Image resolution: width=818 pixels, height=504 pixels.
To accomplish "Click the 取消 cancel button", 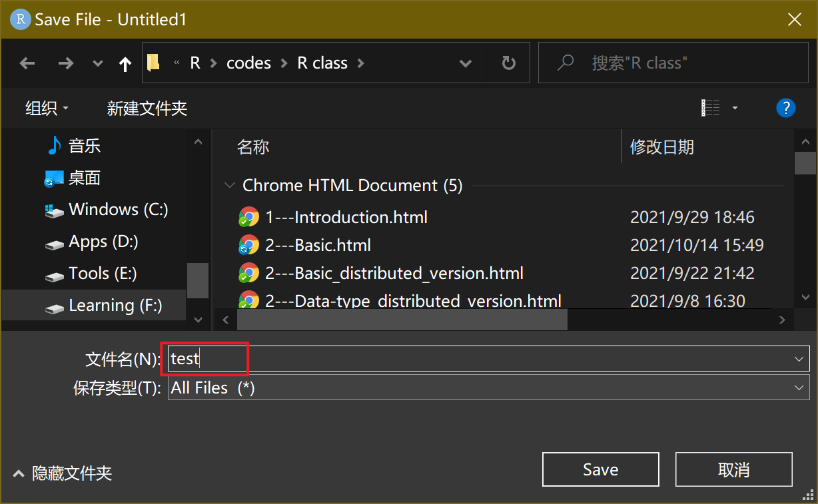I will (x=733, y=469).
